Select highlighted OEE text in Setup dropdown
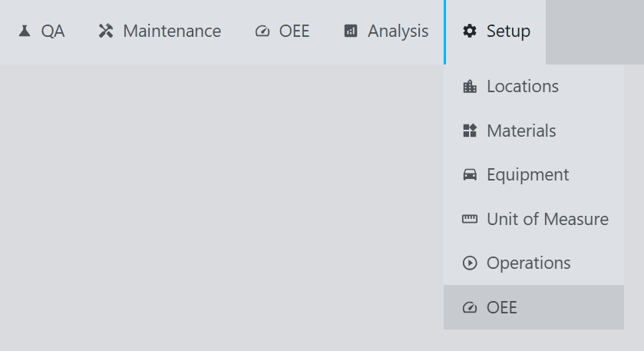The height and width of the screenshot is (351, 644). click(502, 307)
